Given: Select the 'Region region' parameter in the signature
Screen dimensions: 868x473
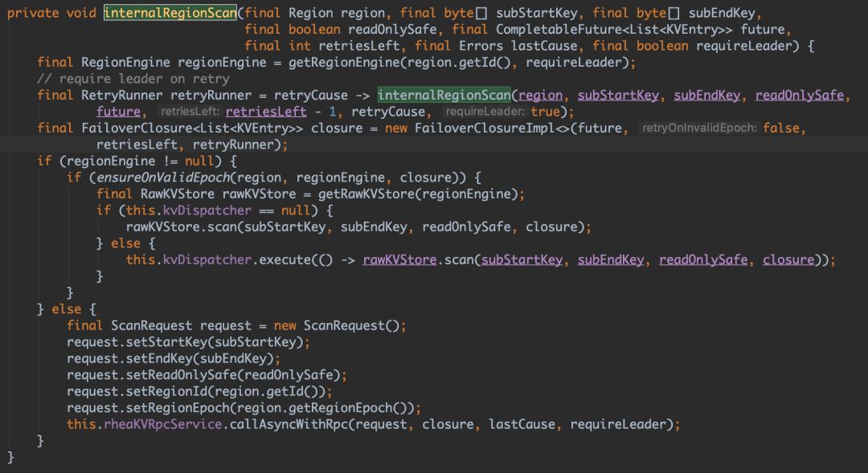Looking at the screenshot, I should (337, 13).
